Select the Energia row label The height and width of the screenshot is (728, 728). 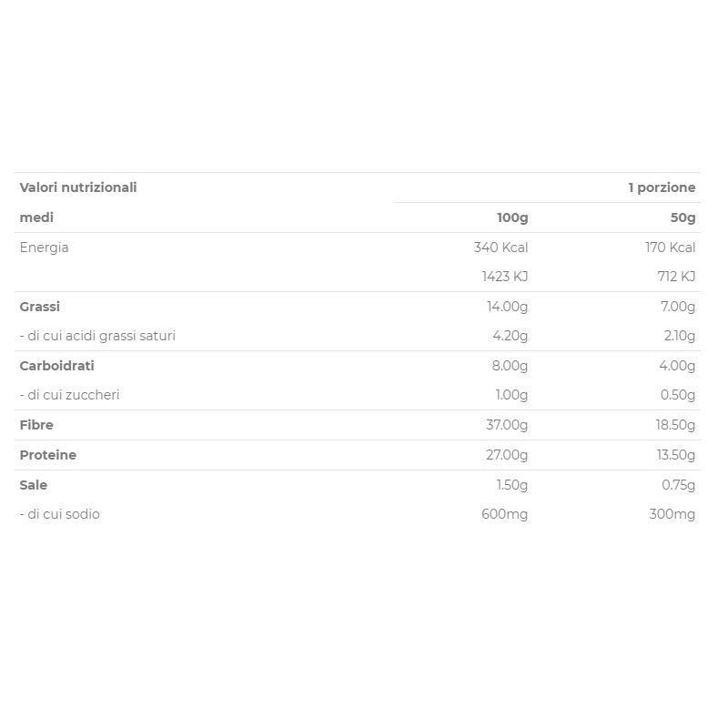pyautogui.click(x=44, y=248)
